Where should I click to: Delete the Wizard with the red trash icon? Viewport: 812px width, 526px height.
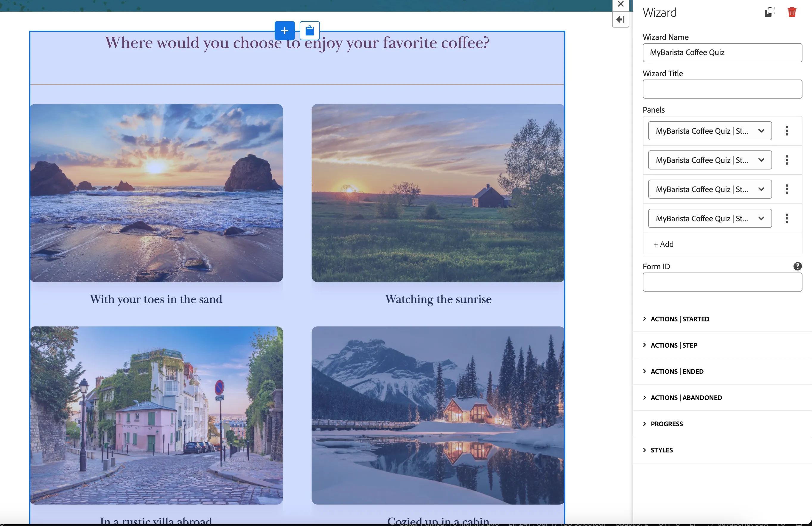[792, 12]
